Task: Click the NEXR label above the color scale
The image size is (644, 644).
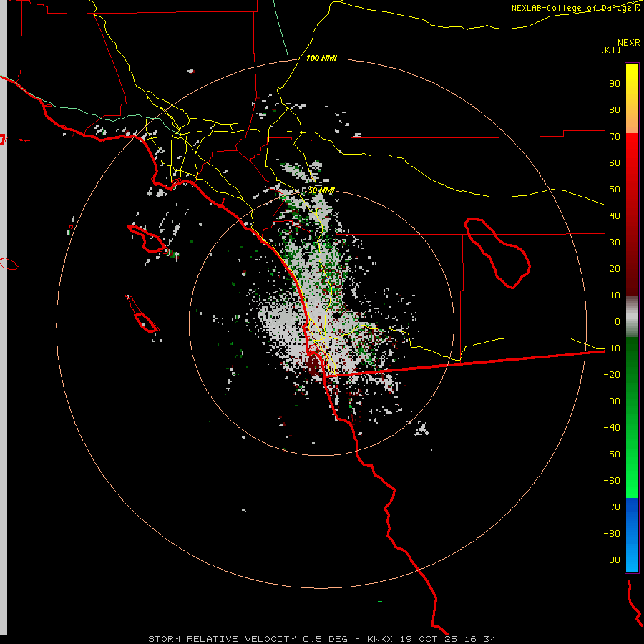Action: [629, 43]
